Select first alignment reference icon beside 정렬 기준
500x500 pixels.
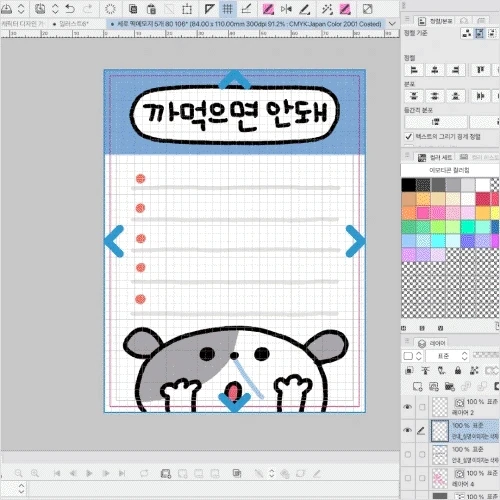(x=467, y=33)
